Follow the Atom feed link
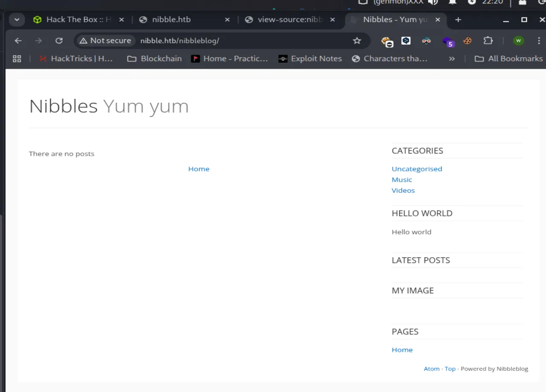Viewport: 546px width, 392px height. click(432, 369)
